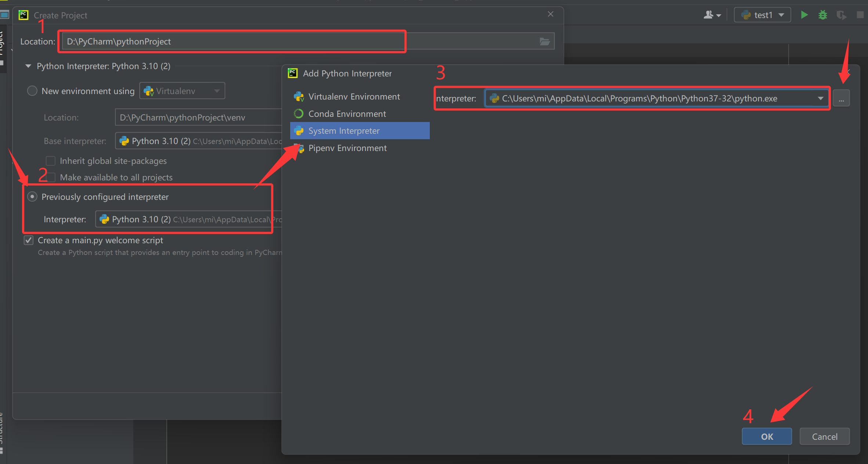Click the OK button
Viewport: 868px width, 464px height.
pyautogui.click(x=767, y=436)
